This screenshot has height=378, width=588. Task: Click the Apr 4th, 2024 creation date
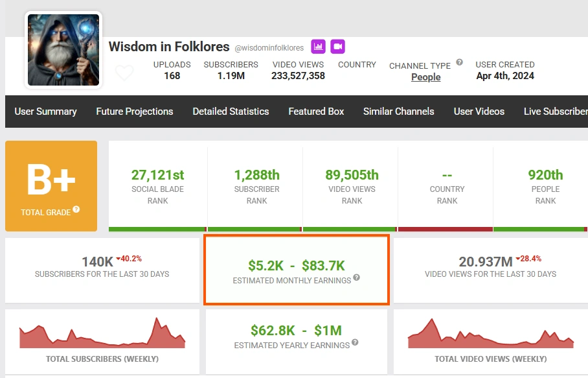(505, 76)
